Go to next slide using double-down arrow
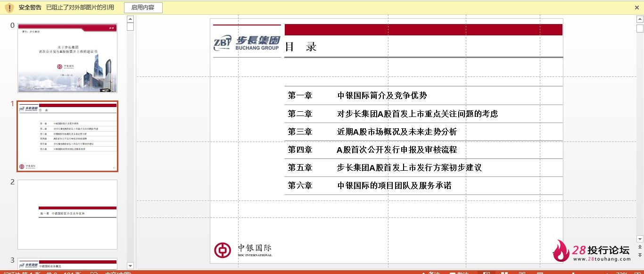The height and width of the screenshot is (274, 644). click(640, 255)
